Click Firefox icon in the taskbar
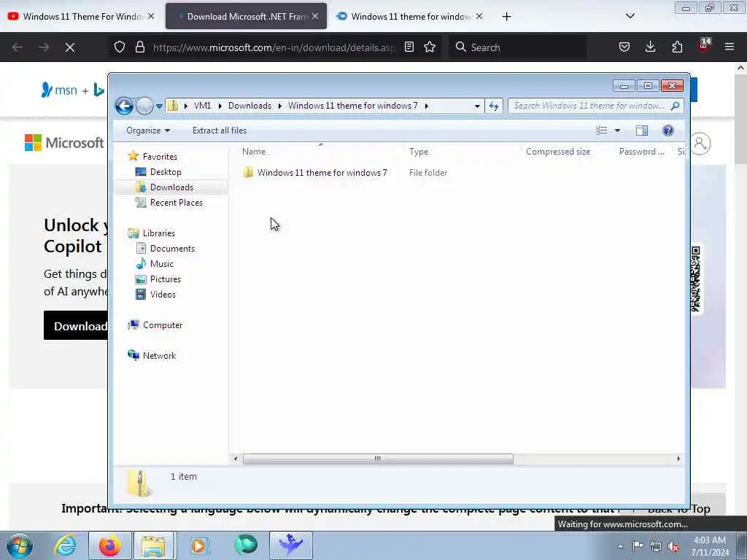Image resolution: width=747 pixels, height=560 pixels. tap(109, 545)
